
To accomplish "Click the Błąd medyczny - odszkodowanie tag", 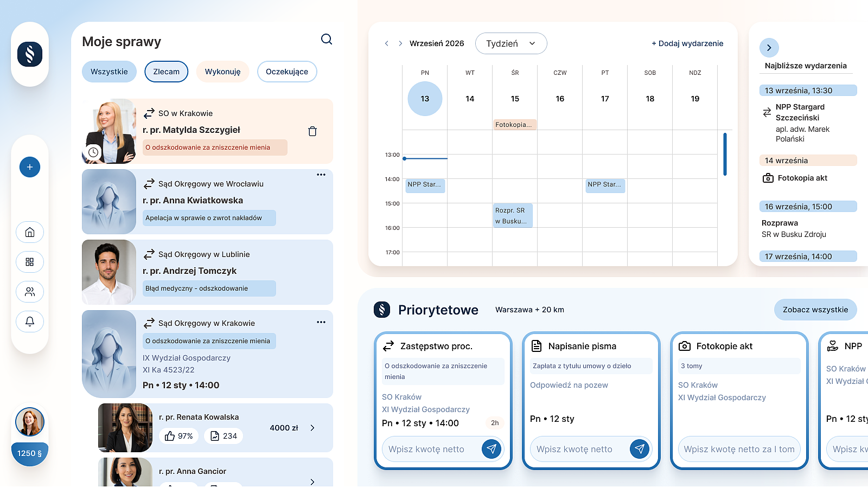I will tap(209, 288).
